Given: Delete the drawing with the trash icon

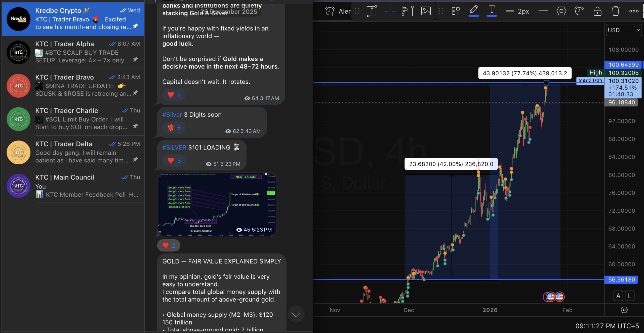Looking at the screenshot, I should point(615,11).
